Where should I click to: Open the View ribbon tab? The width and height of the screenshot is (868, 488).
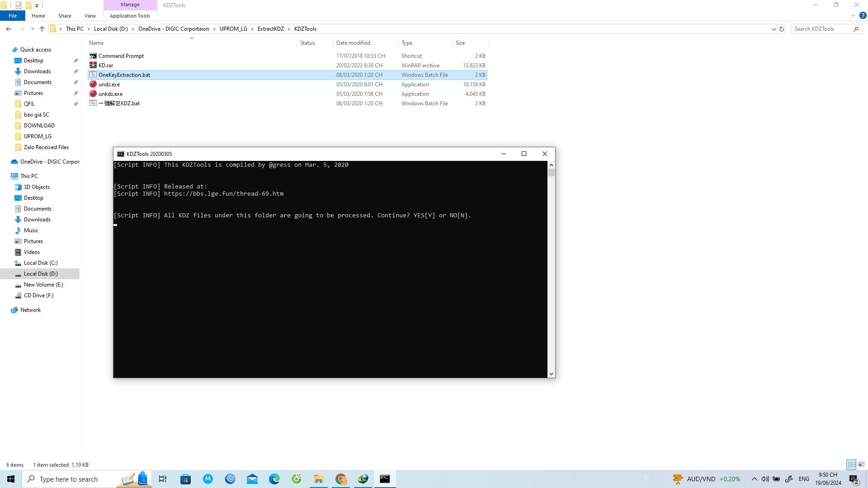[x=90, y=16]
